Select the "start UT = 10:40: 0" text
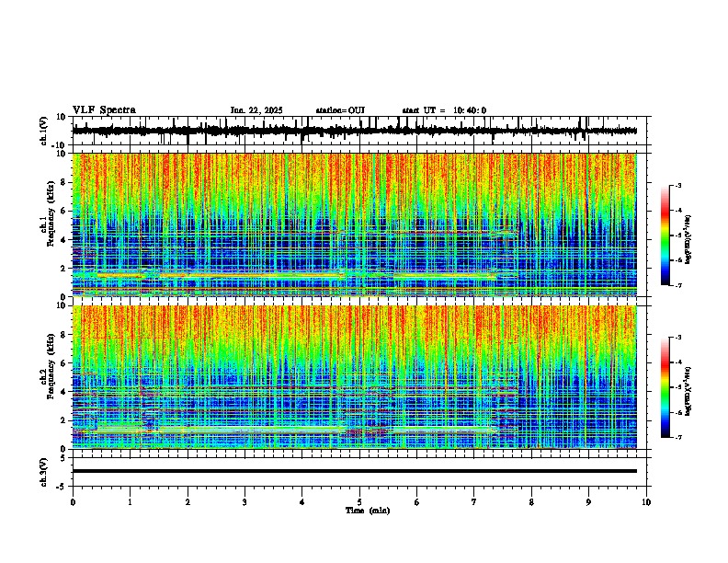This screenshot has width=728, height=563. 444,110
